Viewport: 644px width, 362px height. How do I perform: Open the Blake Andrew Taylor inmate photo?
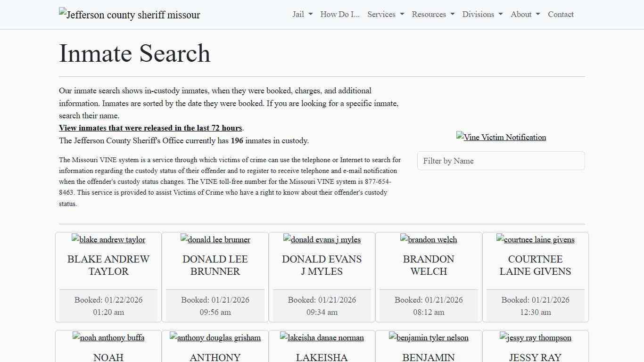(108, 239)
